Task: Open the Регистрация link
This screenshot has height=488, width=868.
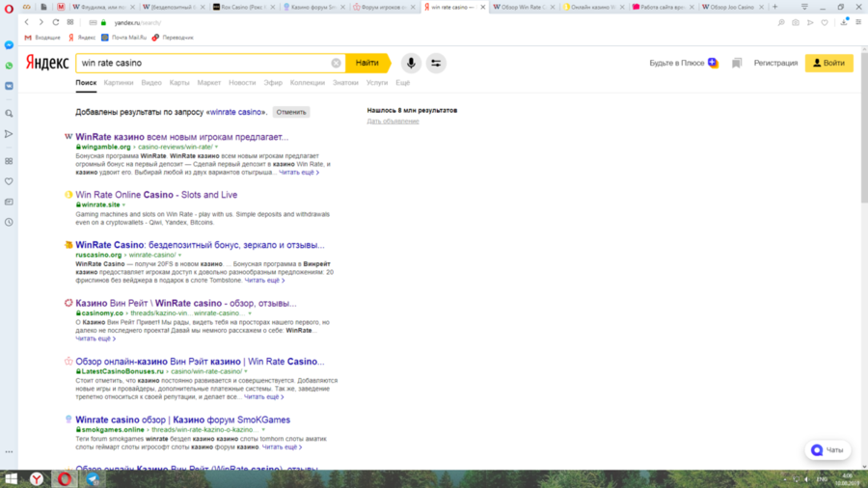Action: (x=775, y=63)
